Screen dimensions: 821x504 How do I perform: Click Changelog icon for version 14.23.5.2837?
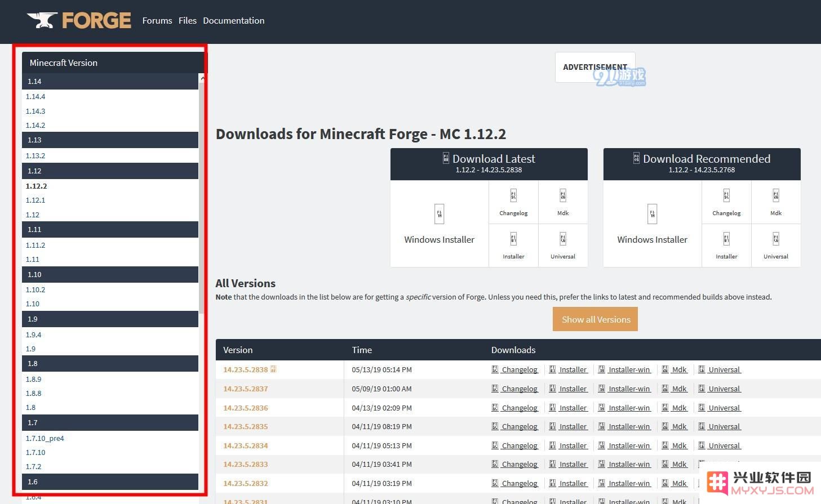tap(495, 389)
